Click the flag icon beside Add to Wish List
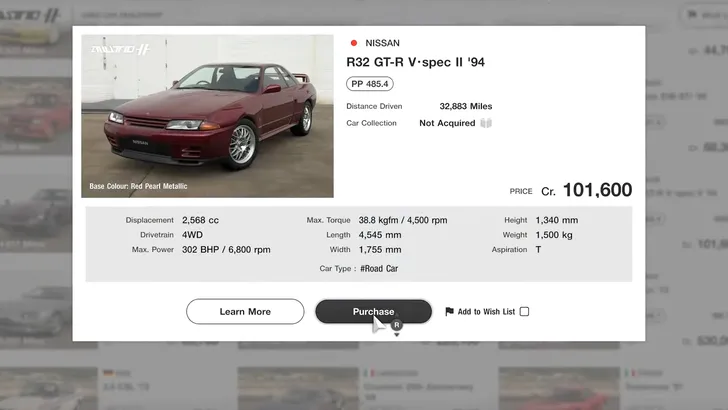Viewport: 728px width, 410px height. point(449,312)
